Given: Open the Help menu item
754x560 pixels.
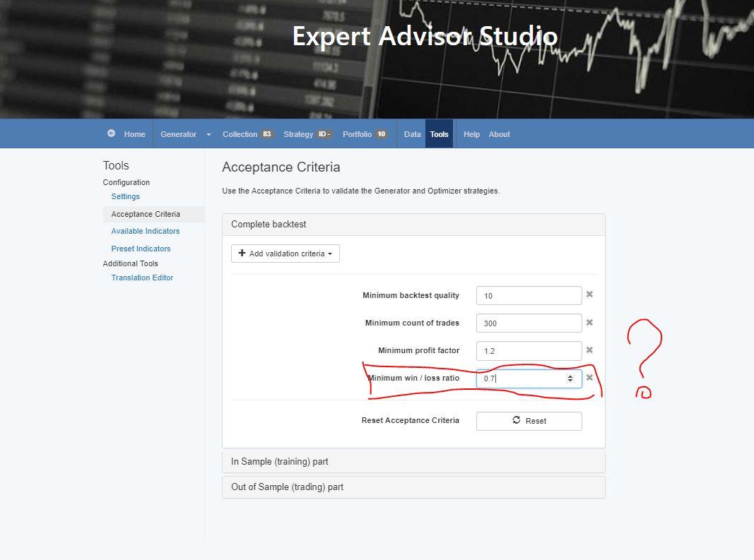Looking at the screenshot, I should point(472,134).
